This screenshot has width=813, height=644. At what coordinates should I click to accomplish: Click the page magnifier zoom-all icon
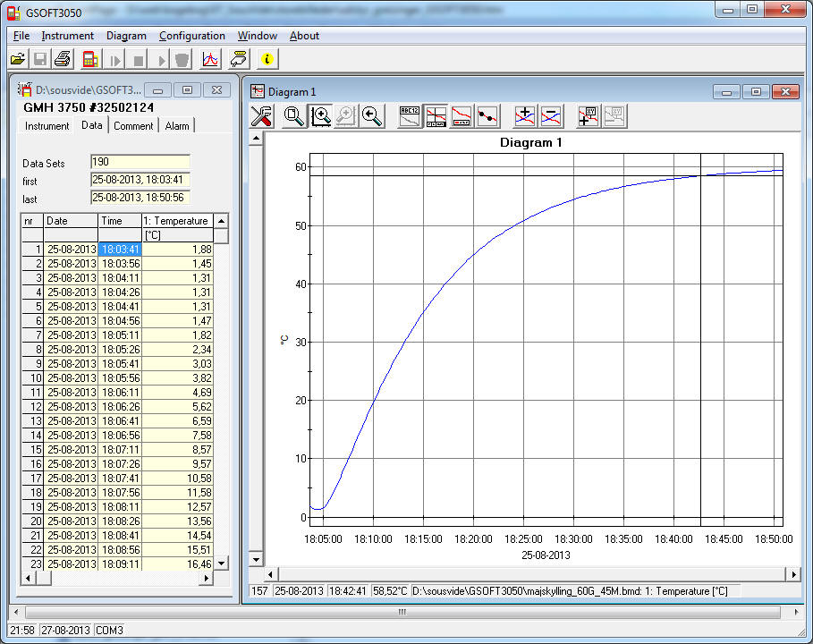coord(294,116)
